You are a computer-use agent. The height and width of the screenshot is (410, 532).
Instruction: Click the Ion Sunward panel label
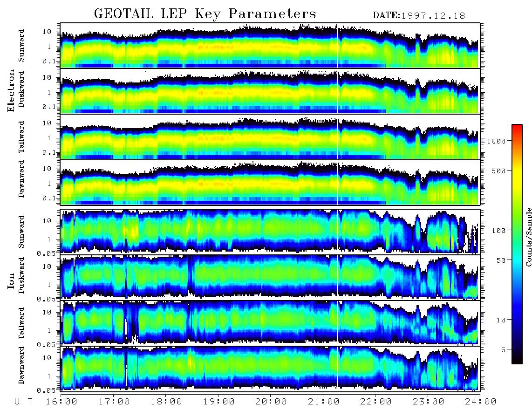[21, 232]
